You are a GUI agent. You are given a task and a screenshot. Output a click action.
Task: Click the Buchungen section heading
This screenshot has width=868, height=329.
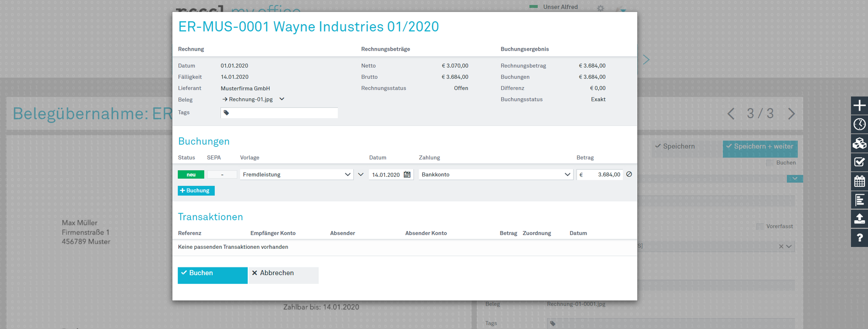pyautogui.click(x=204, y=141)
